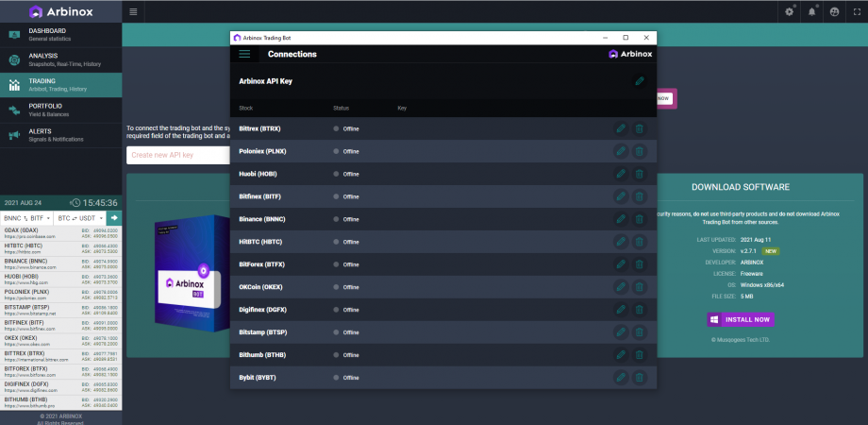Click the Status column header
Viewport: 868px width, 425px height.
(x=341, y=108)
